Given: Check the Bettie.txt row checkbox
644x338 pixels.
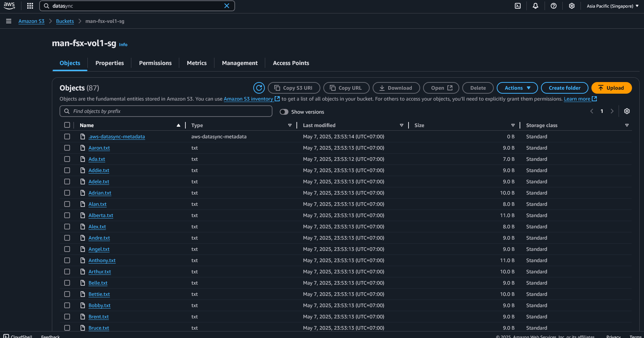Looking at the screenshot, I should pyautogui.click(x=67, y=294).
